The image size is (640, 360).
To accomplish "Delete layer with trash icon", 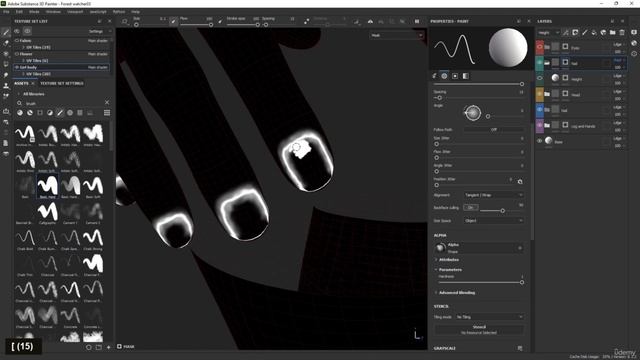I will coord(622,32).
